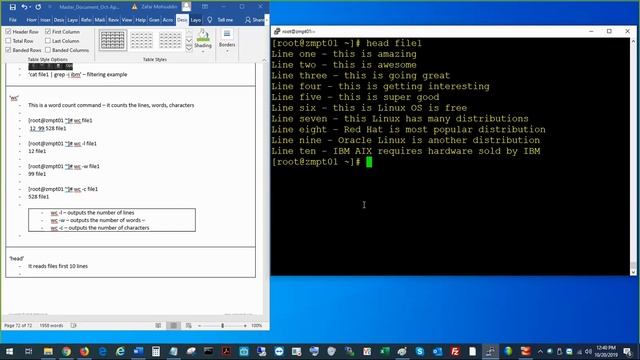The width and height of the screenshot is (640, 360).
Task: Expand the Table Styles gallery More arrow
Action: [x=189, y=48]
